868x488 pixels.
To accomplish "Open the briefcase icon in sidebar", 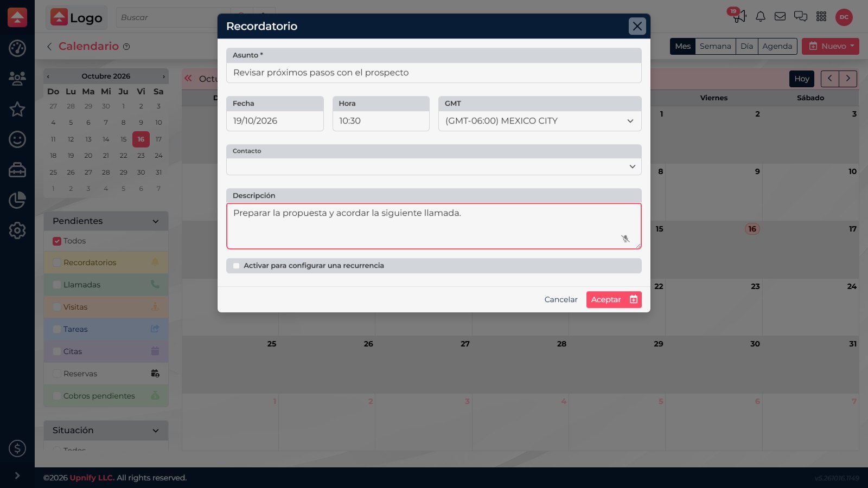I will pos(17,170).
